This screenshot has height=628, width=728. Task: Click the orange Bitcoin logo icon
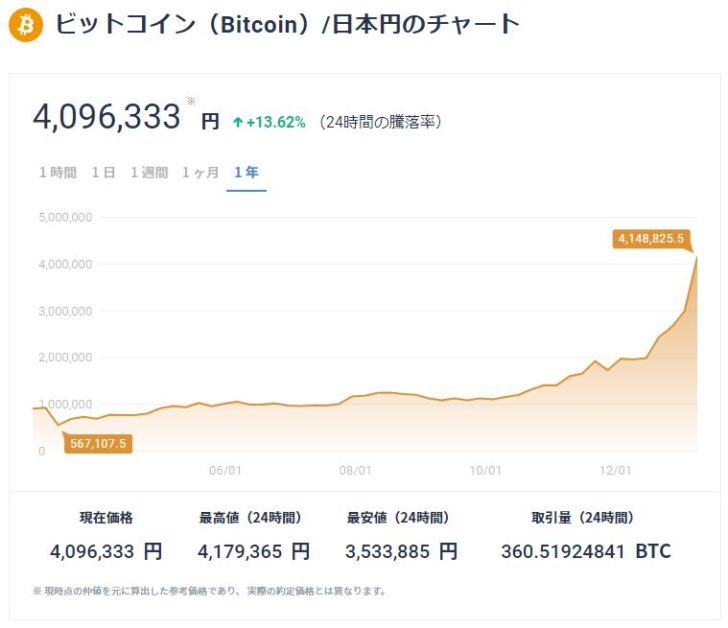click(x=25, y=25)
